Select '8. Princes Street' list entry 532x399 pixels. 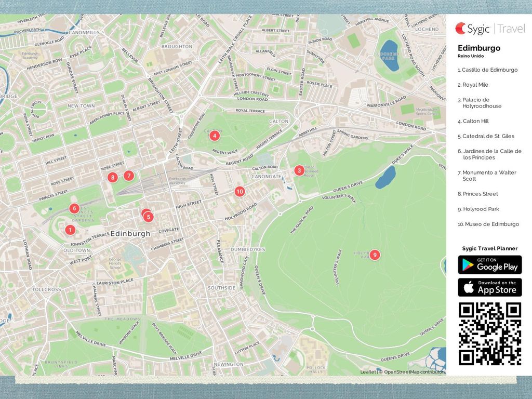point(478,194)
